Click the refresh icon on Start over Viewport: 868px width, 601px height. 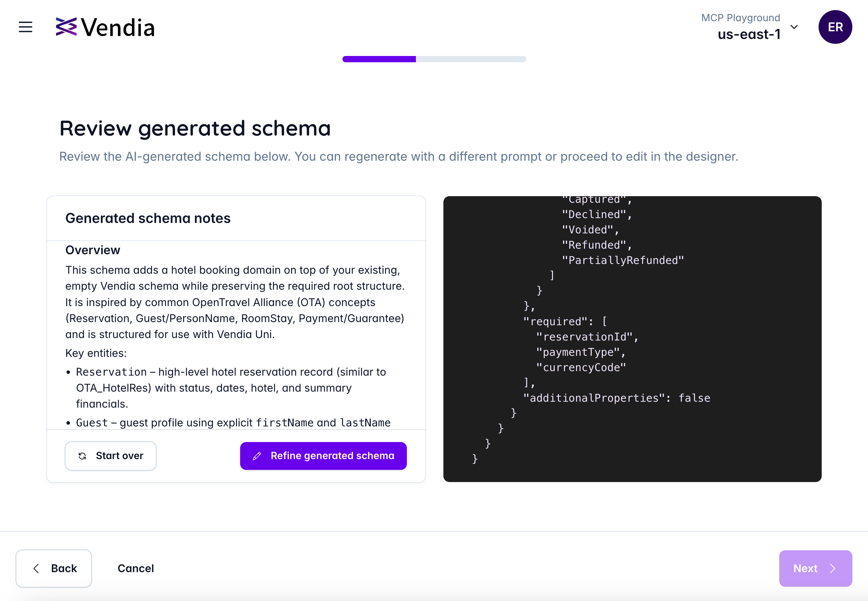[x=82, y=456]
